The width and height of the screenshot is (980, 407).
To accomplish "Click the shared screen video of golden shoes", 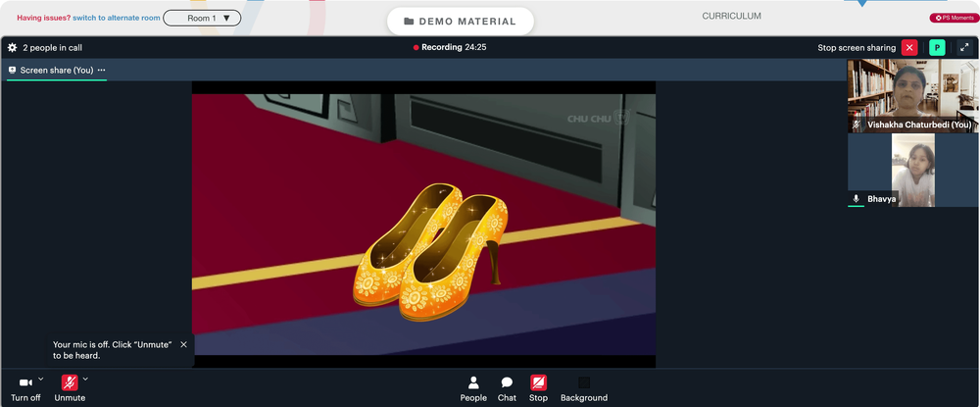I will tap(423, 225).
